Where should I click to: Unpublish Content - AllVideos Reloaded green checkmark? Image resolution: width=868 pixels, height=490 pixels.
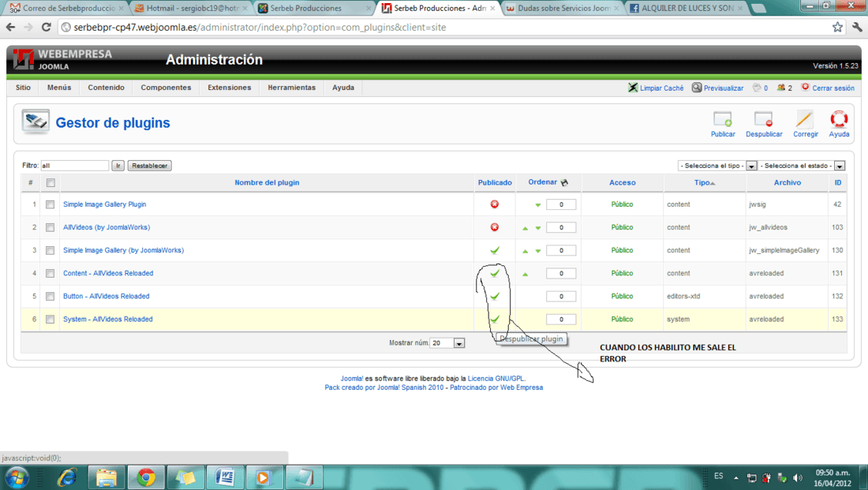(494, 273)
